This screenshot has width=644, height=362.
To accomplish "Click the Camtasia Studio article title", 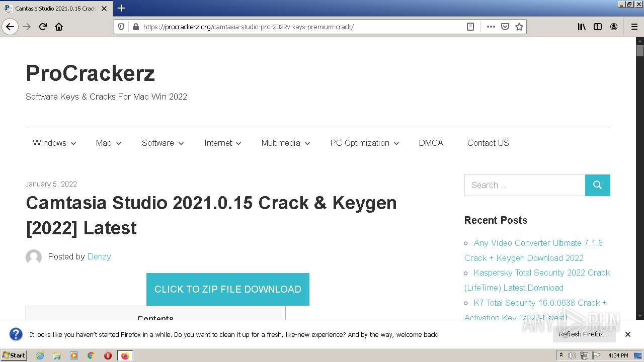I will coord(211,215).
